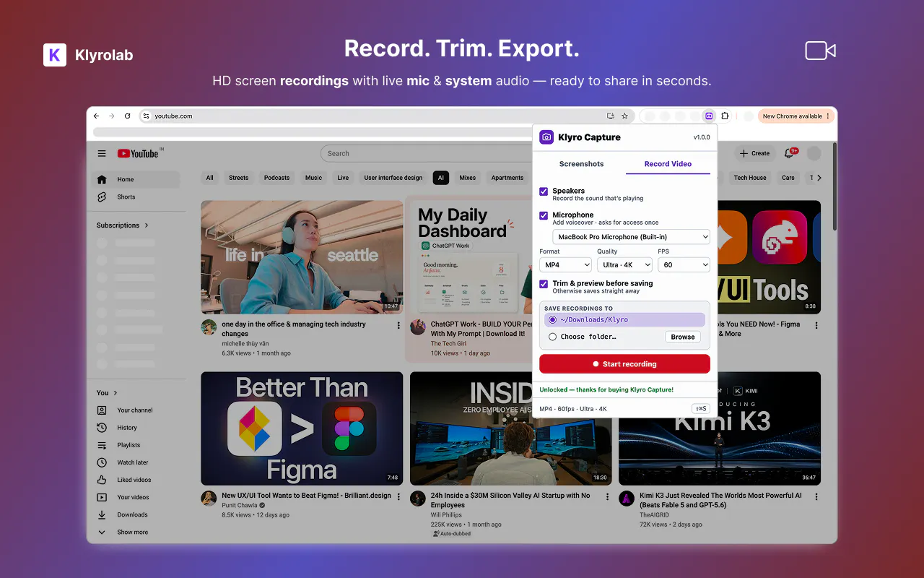Open the '24h Inside a $30M' video title
Screen dimensions: 924x578
coord(510,500)
